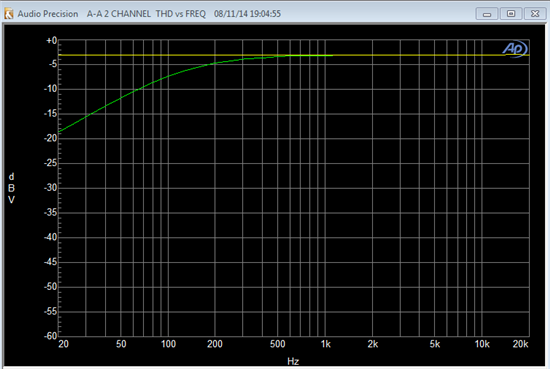
Task: Click the '50' frequency axis label
Action: (121, 344)
